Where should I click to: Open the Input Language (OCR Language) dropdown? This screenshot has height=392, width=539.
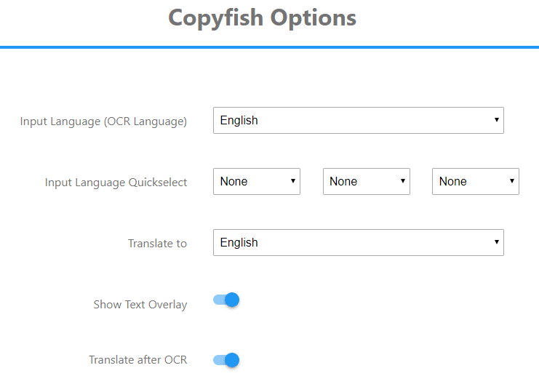pyautogui.click(x=358, y=120)
